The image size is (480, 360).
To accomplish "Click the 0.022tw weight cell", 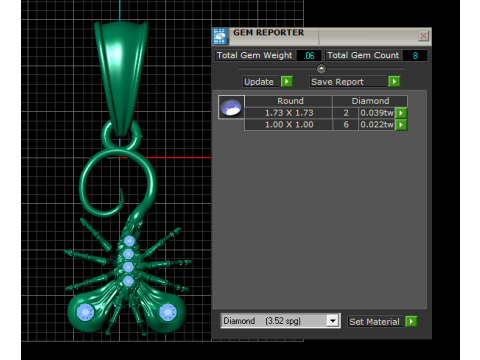I will coord(377,125).
